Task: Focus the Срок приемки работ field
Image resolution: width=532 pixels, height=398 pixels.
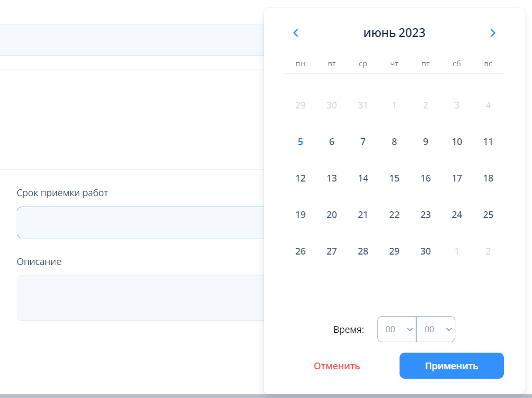Action: [x=141, y=222]
